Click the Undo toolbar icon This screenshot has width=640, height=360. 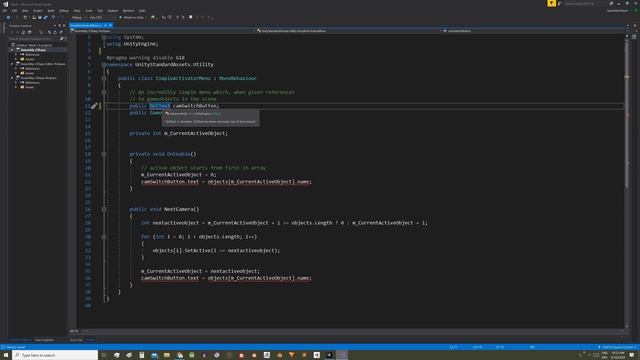click(x=53, y=18)
